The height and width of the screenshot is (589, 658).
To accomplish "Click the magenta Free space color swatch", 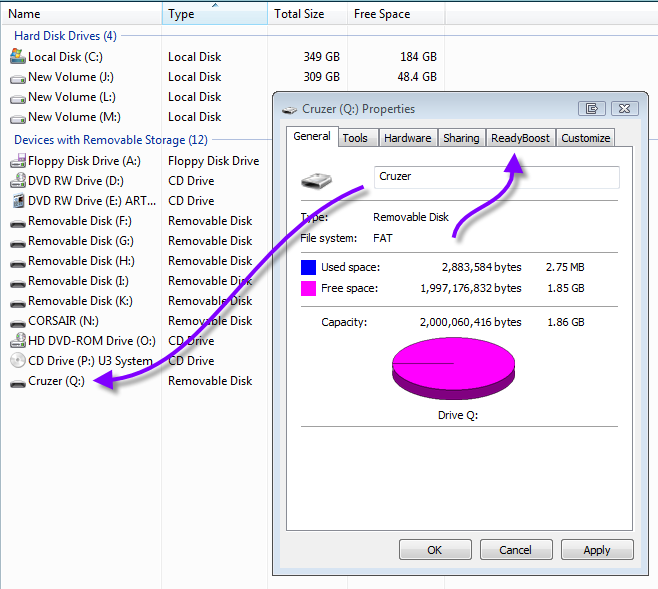I will point(309,288).
